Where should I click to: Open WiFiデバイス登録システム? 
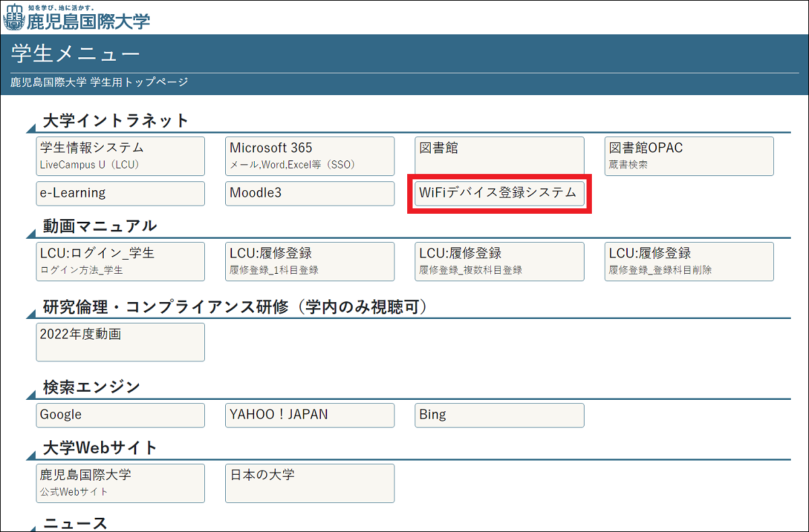(x=500, y=194)
